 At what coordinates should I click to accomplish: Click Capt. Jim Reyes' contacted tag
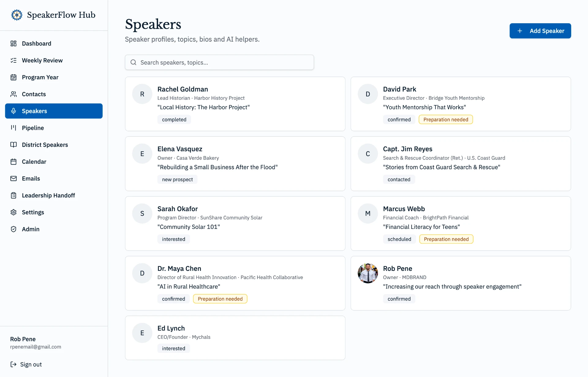tap(399, 179)
